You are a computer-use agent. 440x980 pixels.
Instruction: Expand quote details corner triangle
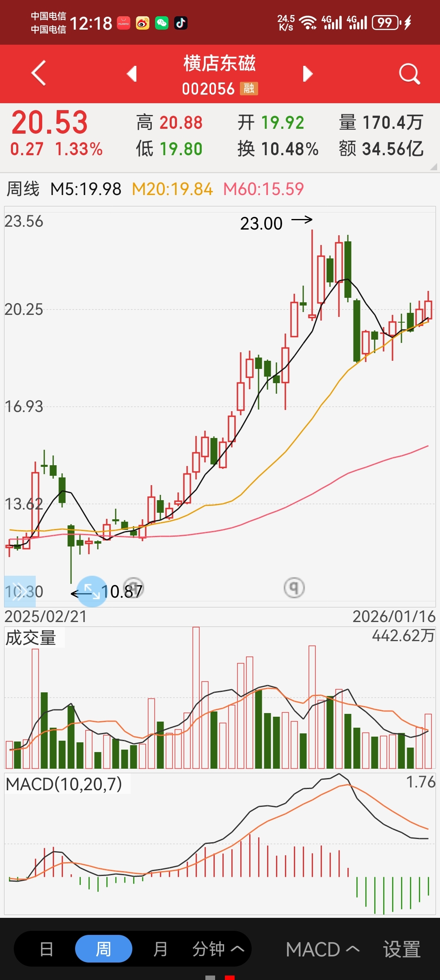(434, 166)
